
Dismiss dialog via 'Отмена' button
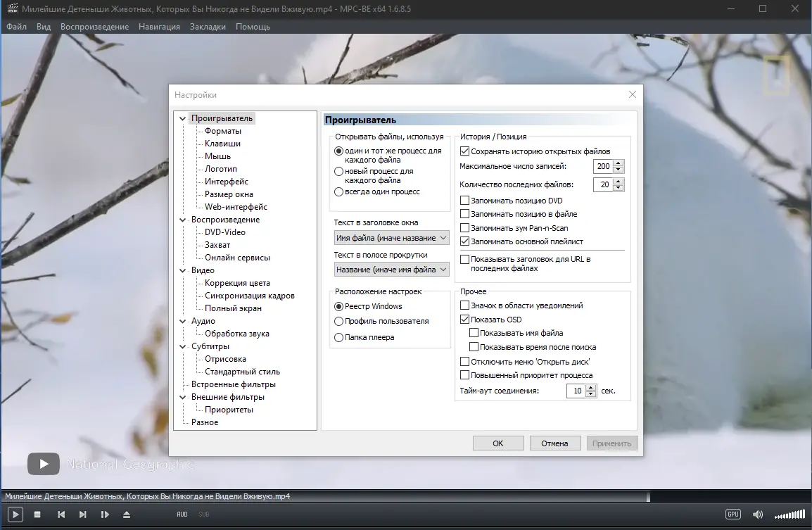[555, 443]
